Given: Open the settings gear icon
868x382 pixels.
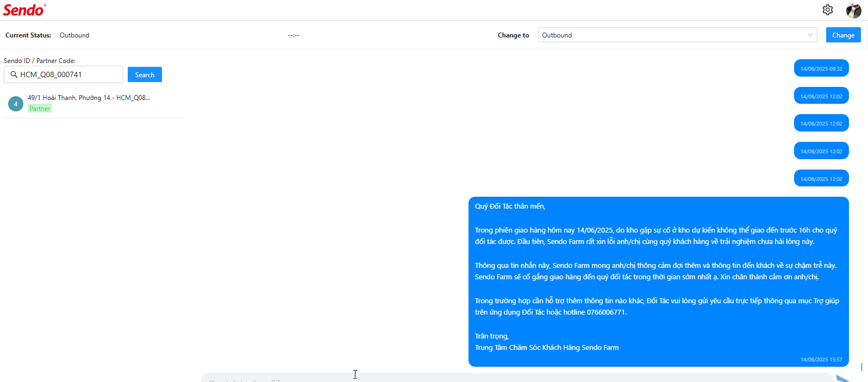Looking at the screenshot, I should (828, 10).
